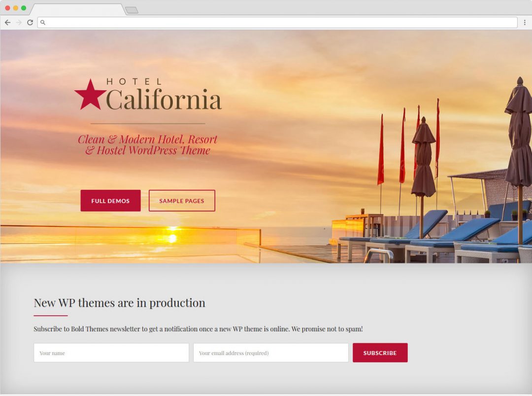
Task: Focus the Your email address field
Action: click(270, 353)
